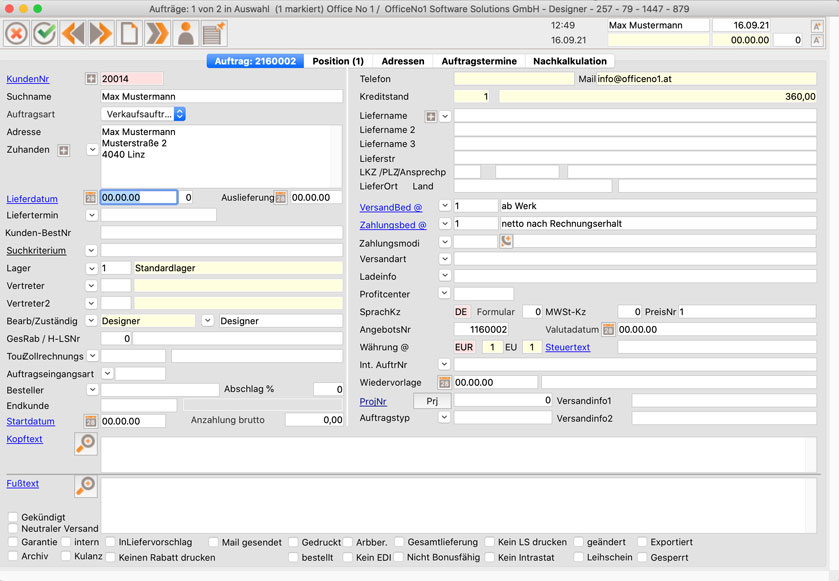Expand the Suchkriterium dropdown arrow
The image size is (839, 581).
point(91,250)
